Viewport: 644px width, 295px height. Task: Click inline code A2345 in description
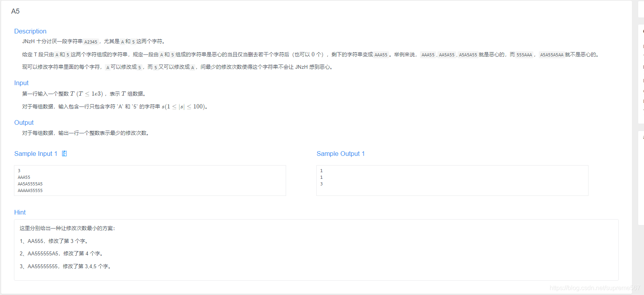pos(91,42)
